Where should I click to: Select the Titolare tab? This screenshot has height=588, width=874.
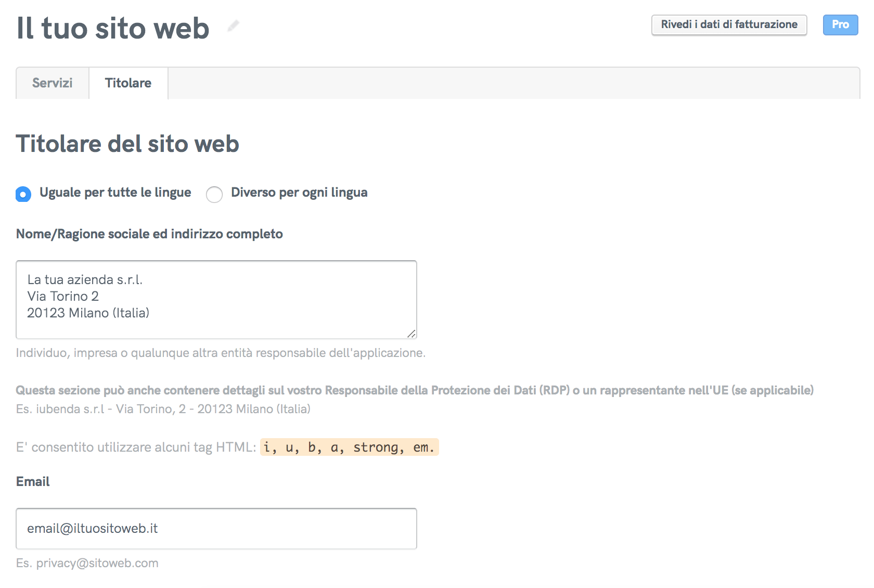(128, 83)
